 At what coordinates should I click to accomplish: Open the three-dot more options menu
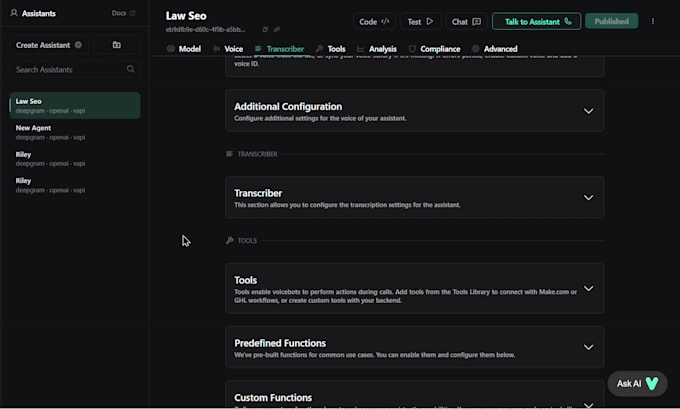653,21
